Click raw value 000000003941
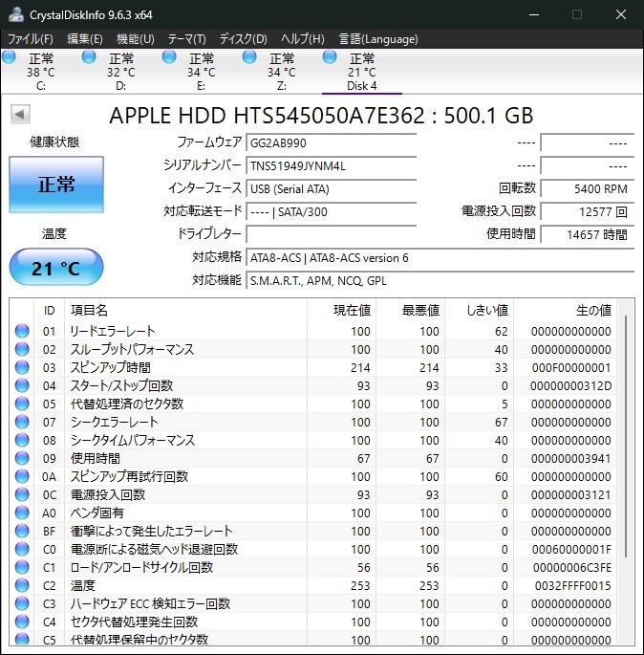 (x=570, y=458)
